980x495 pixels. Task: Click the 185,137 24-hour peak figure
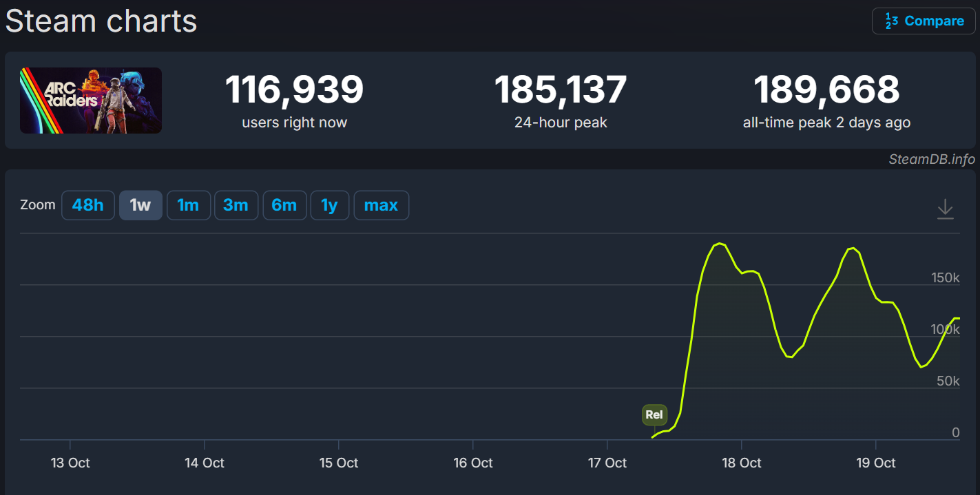[560, 89]
